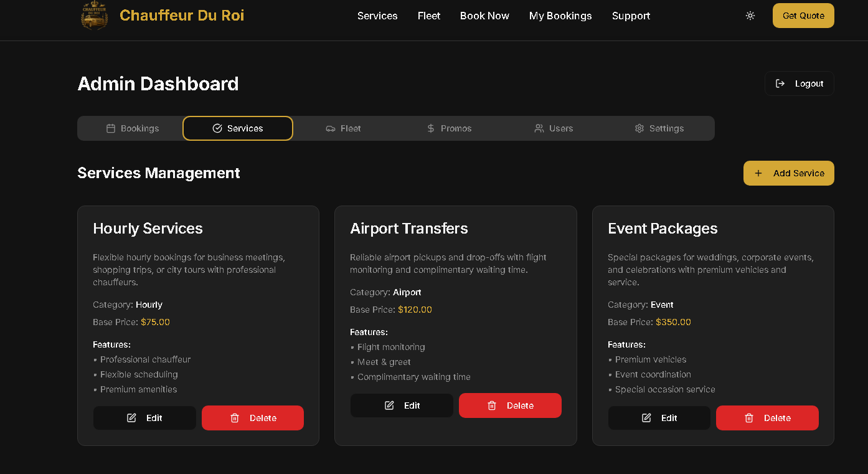Click the gear icon on Settings tab
The width and height of the screenshot is (868, 474).
pos(639,128)
